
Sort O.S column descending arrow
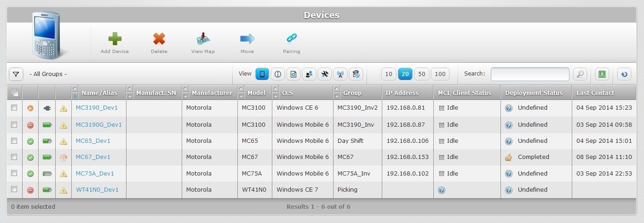(275, 96)
